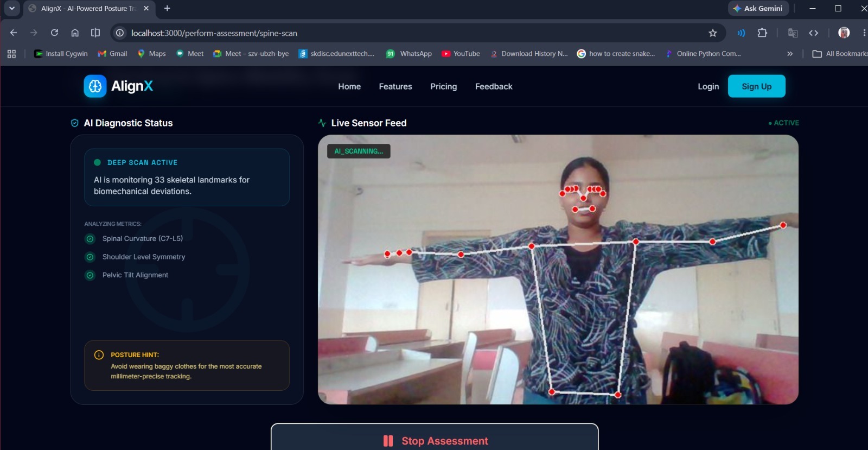Click the Read aloud sound icon in toolbar
This screenshot has height=450, width=868.
[x=741, y=33]
